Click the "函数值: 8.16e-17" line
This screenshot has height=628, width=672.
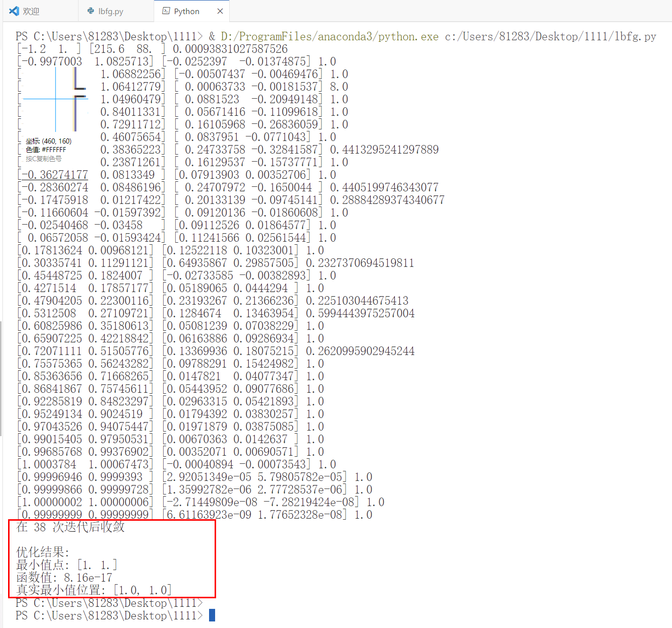(x=64, y=578)
